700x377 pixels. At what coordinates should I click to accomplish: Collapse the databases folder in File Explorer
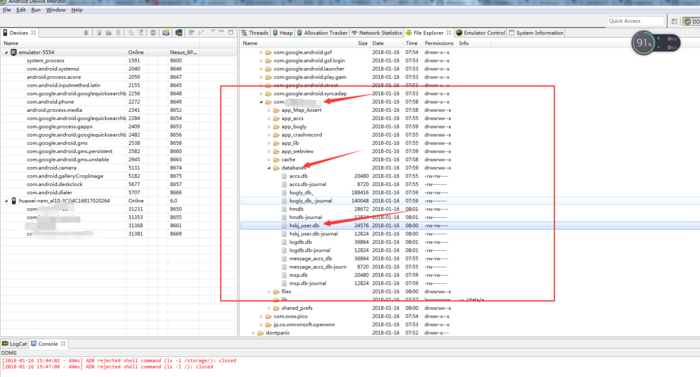tap(269, 168)
